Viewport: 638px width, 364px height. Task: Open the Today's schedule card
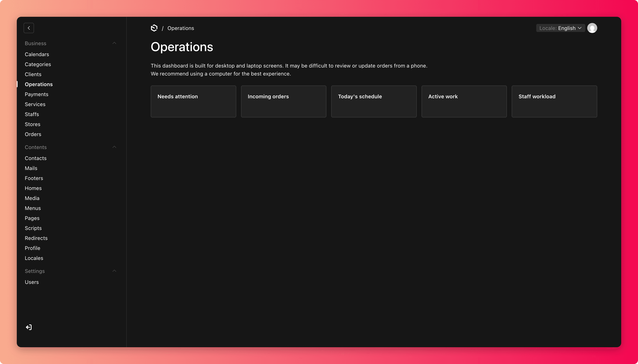374,101
